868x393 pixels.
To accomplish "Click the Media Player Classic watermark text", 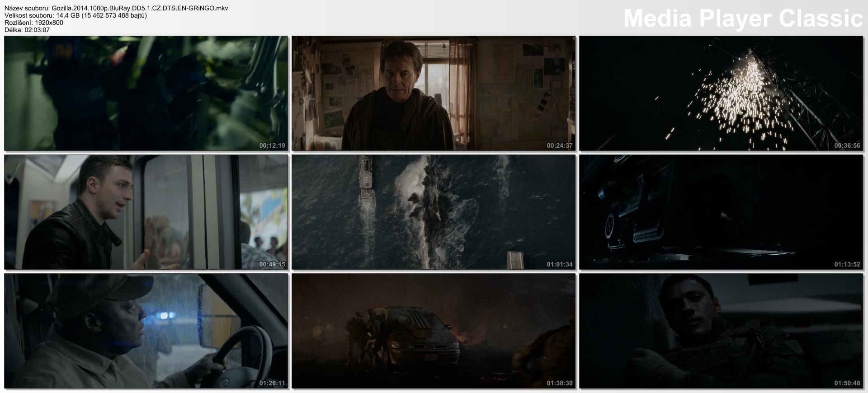I will point(743,19).
